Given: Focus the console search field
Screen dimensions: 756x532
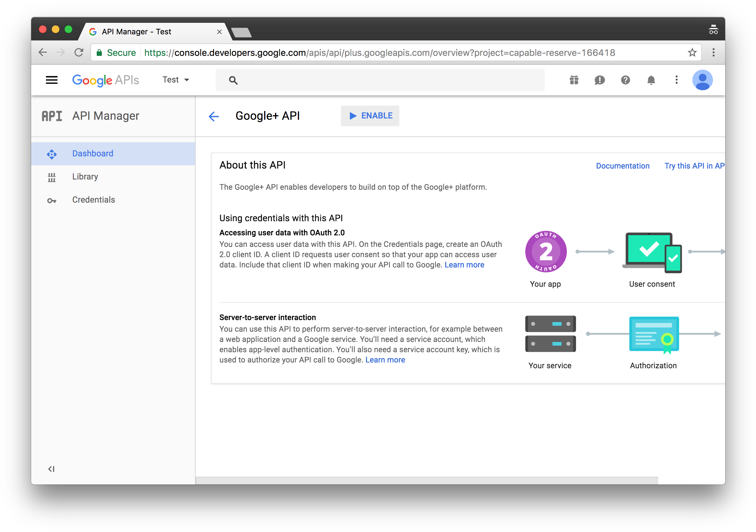Looking at the screenshot, I should point(380,80).
